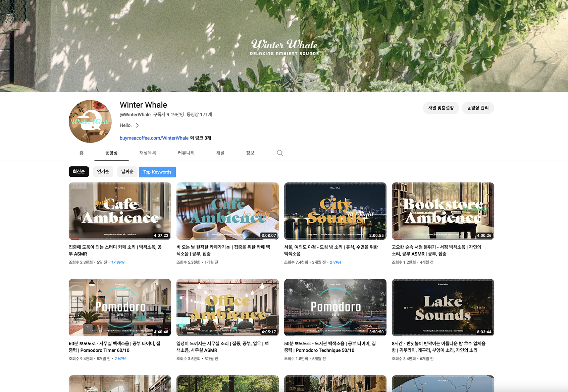Click the Winter Whale channel name heading
Screen dimensions: 568x392
click(x=143, y=105)
